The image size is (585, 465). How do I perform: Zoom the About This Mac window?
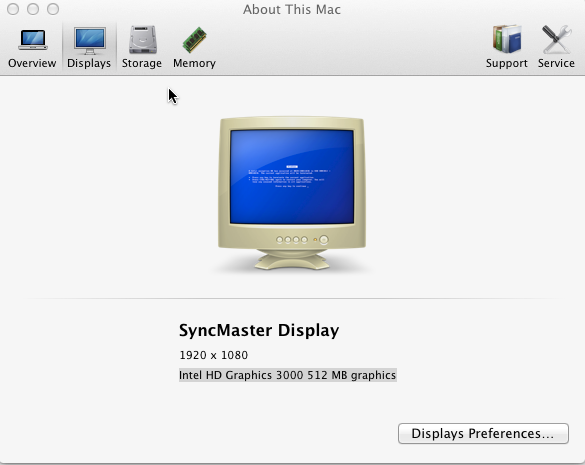(53, 9)
